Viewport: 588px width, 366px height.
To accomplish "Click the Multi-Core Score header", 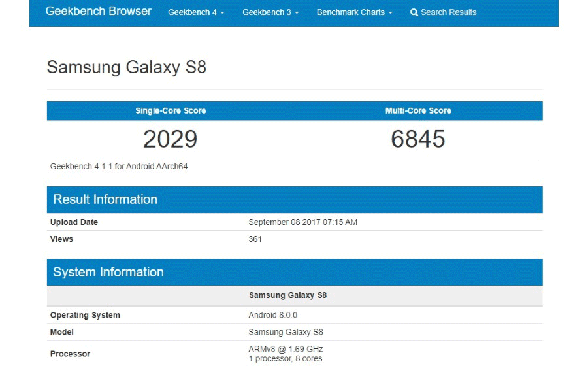I will [418, 110].
